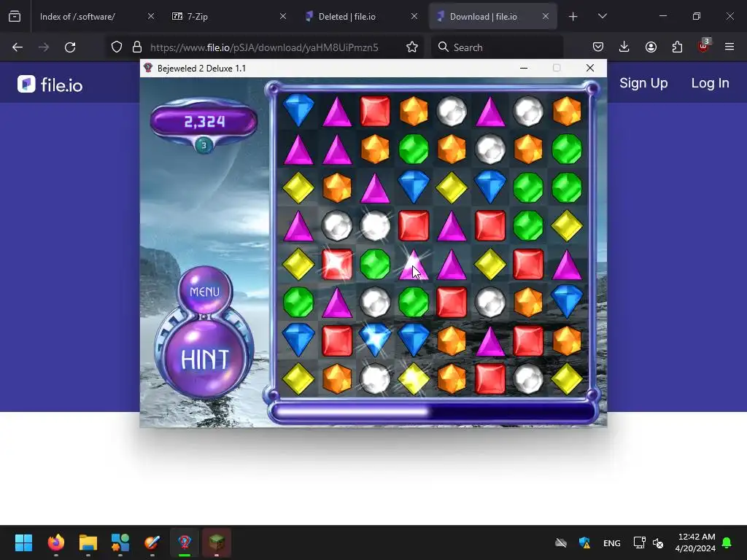Open the Bejeweled MENU orb
This screenshot has width=747, height=560.
[x=205, y=291]
